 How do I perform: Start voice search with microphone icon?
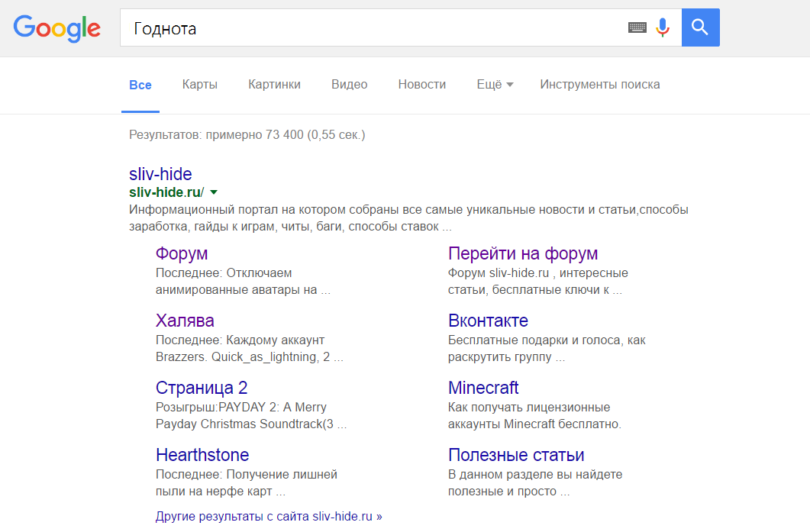662,27
